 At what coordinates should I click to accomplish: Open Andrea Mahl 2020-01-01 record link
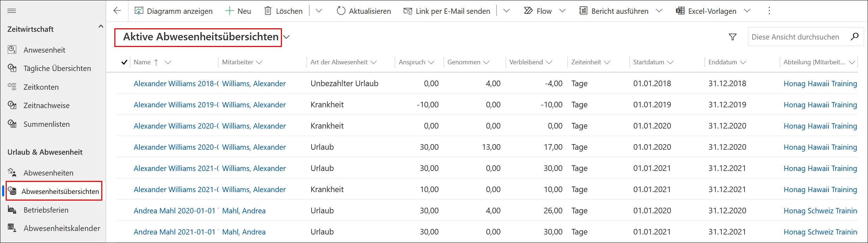[x=175, y=211]
